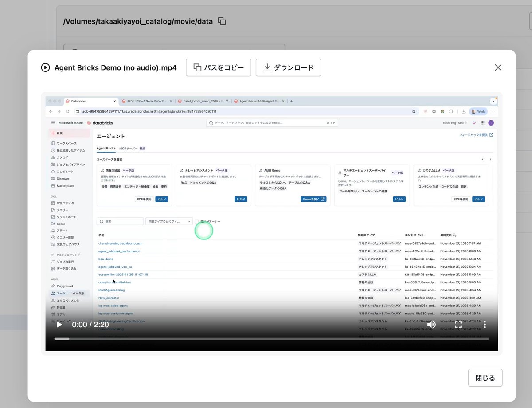The image size is (532, 408).
Task: Open the apps grid icon in header
Action: (x=482, y=123)
